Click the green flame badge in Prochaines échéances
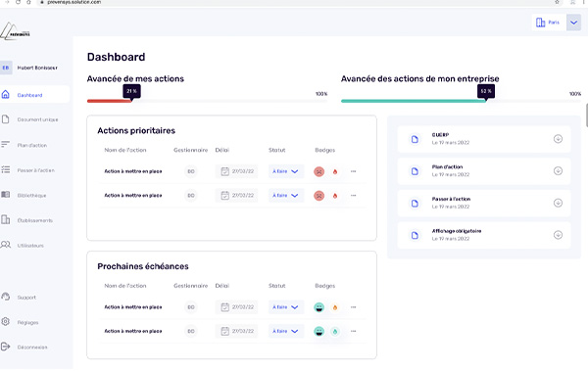This screenshot has height=372, width=588. point(335,332)
